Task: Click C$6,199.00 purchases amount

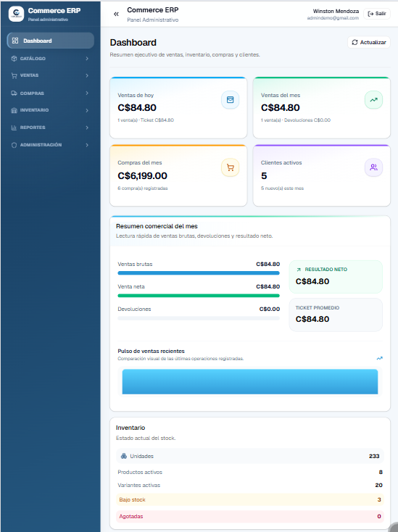Action: point(143,175)
